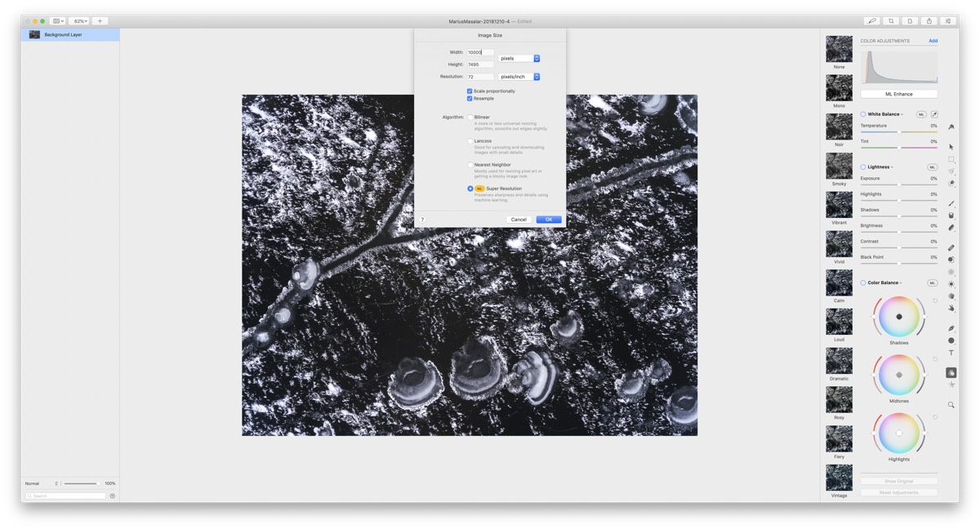The height and width of the screenshot is (530, 980).
Task: Select the Effects star tool
Action: [951, 385]
